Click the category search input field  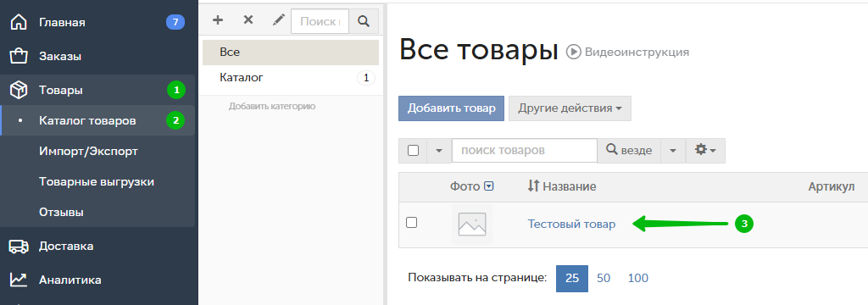pyautogui.click(x=320, y=21)
